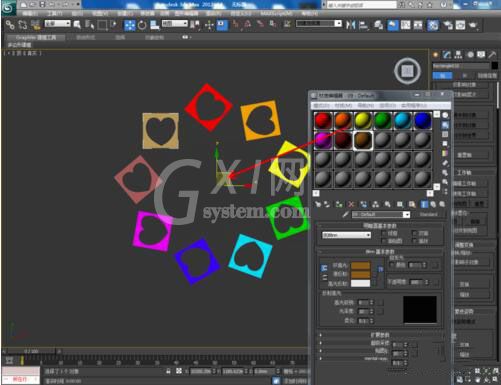Screen dimensions: 501x385
Task: Click the Align tool icon
Action: [364, 25]
